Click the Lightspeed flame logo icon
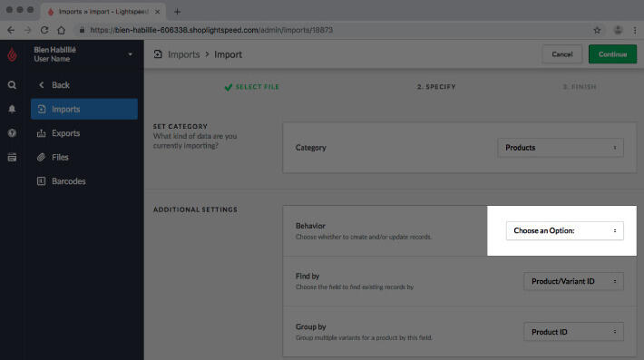This screenshot has width=644, height=360. pos(13,54)
